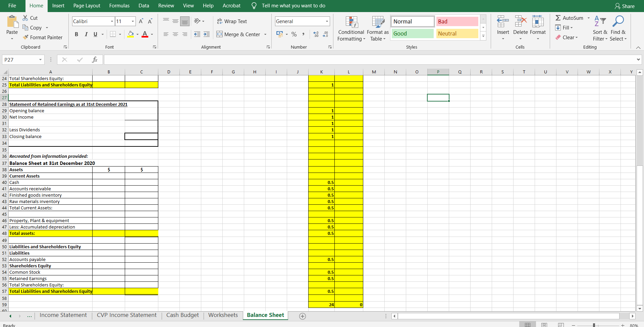Adjust the zoom slider

click(x=594, y=325)
